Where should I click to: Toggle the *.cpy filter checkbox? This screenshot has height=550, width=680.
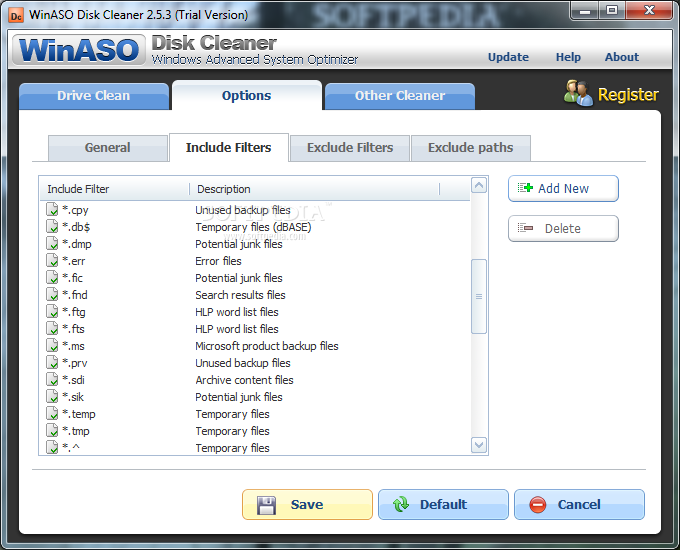52,210
